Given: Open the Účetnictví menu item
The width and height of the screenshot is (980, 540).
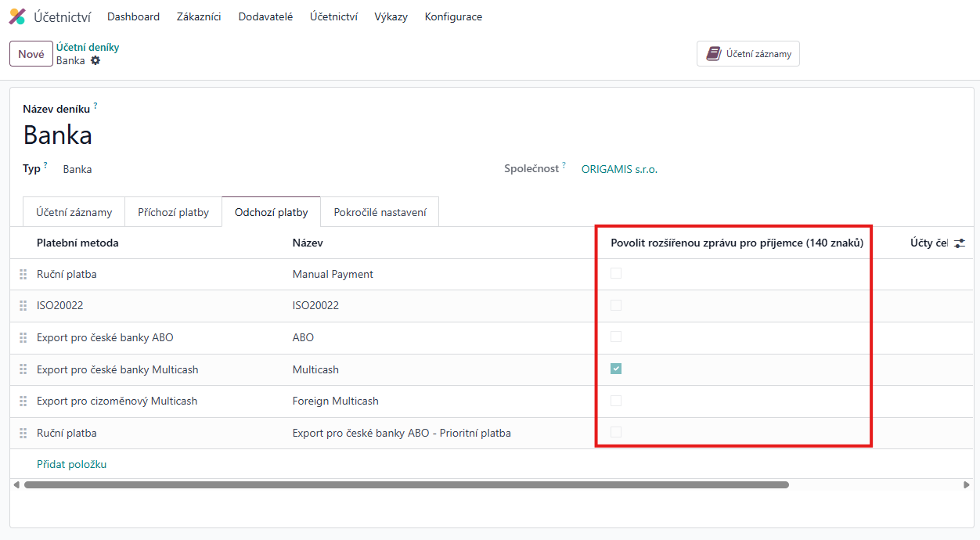Looking at the screenshot, I should pos(333,16).
